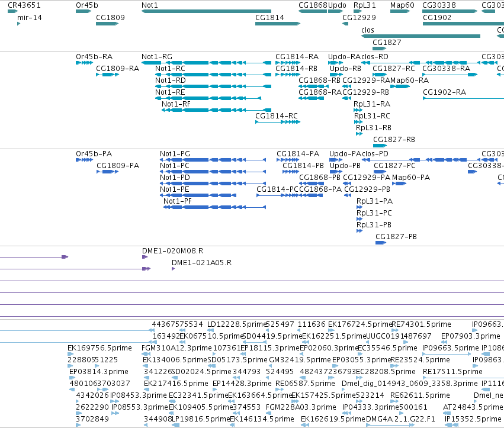
Task: Select EST EP07903.3prime
Action: (444, 342)
